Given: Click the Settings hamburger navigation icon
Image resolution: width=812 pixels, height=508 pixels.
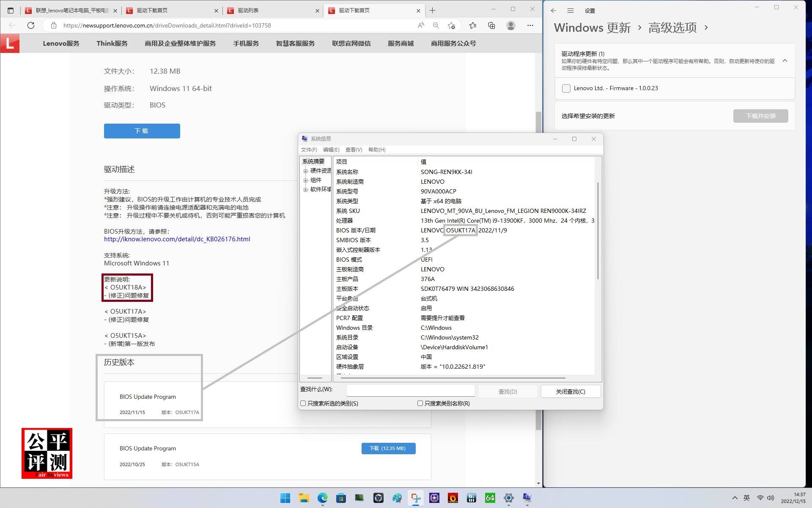Looking at the screenshot, I should [x=570, y=11].
